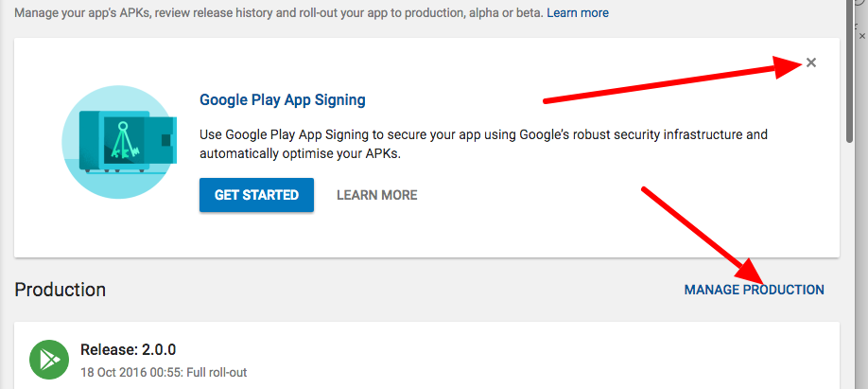The width and height of the screenshot is (868, 389).
Task: Select the Release: 2.0.0 title
Action: [128, 349]
